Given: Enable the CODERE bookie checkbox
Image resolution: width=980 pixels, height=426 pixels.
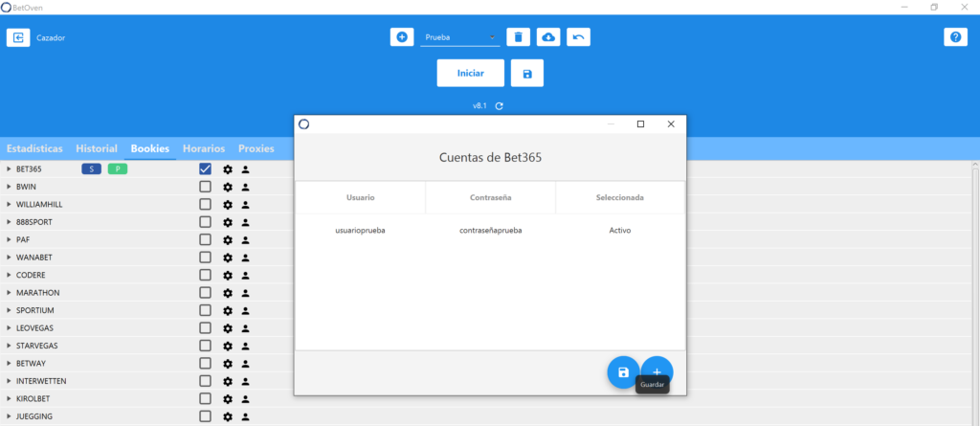Looking at the screenshot, I should pos(205,275).
